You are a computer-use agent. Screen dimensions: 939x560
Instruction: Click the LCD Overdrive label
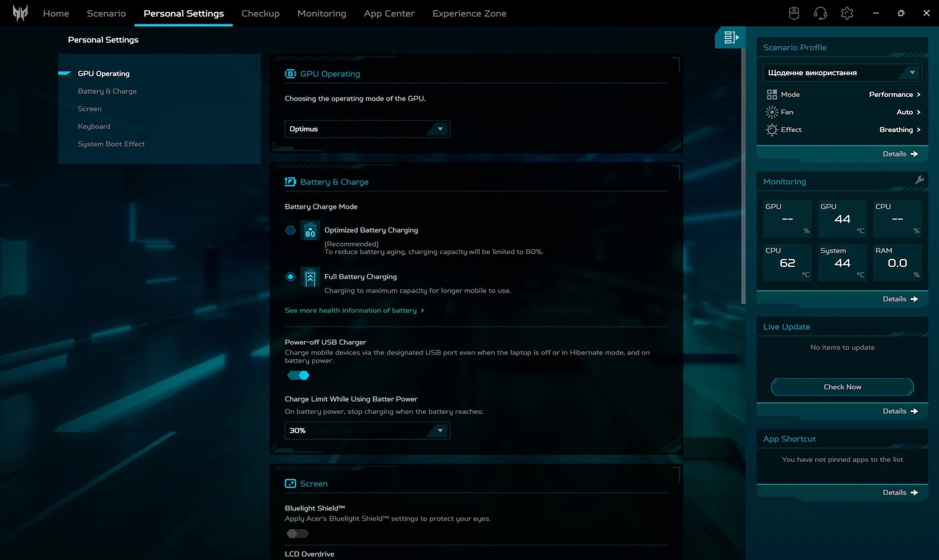[309, 554]
